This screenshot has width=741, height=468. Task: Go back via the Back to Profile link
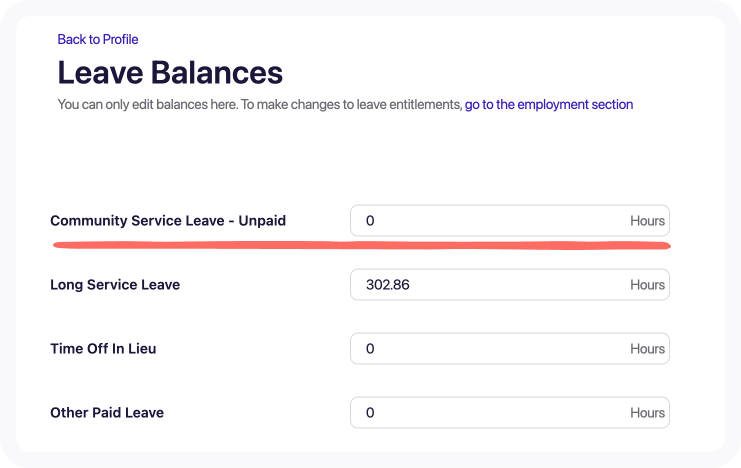[98, 39]
